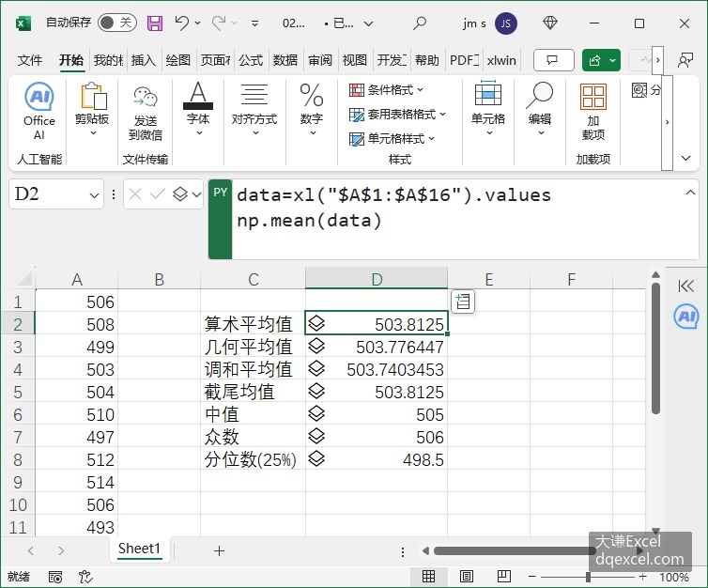This screenshot has width=708, height=588.
Task: Open the file name dropdown arrow in title bar
Action: [x=368, y=23]
